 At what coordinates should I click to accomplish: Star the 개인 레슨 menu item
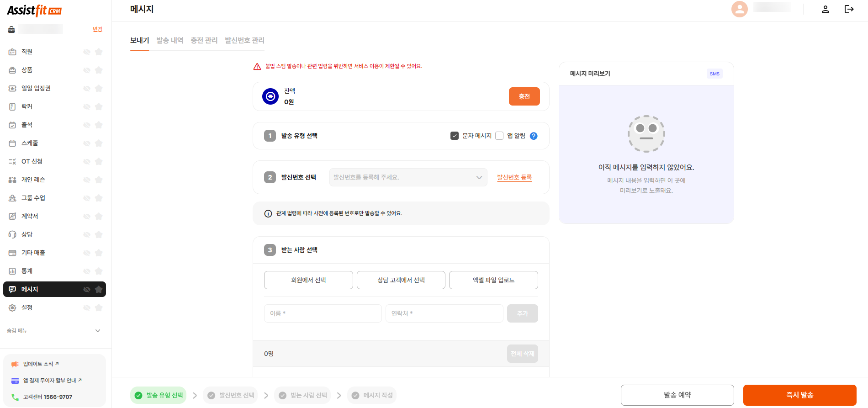tap(99, 180)
